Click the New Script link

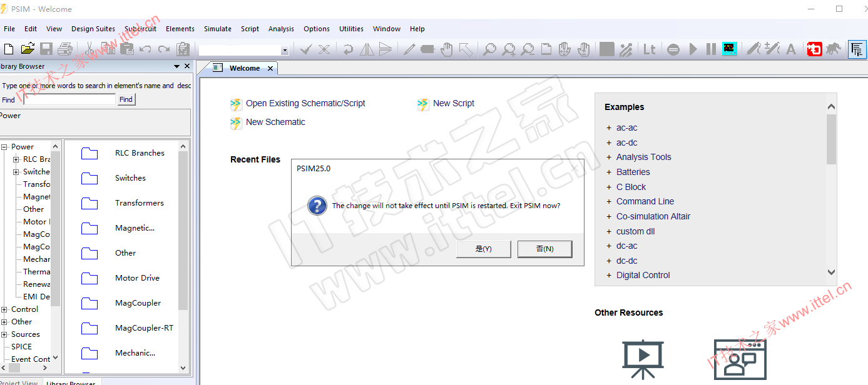(454, 103)
